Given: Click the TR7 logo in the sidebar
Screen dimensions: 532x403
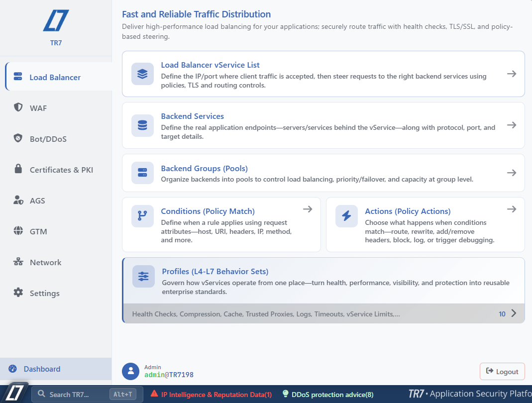Looking at the screenshot, I should [x=56, y=20].
